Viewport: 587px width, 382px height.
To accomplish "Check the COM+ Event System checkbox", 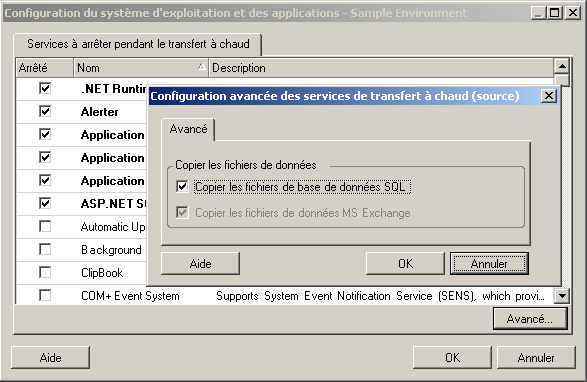I will pyautogui.click(x=45, y=295).
